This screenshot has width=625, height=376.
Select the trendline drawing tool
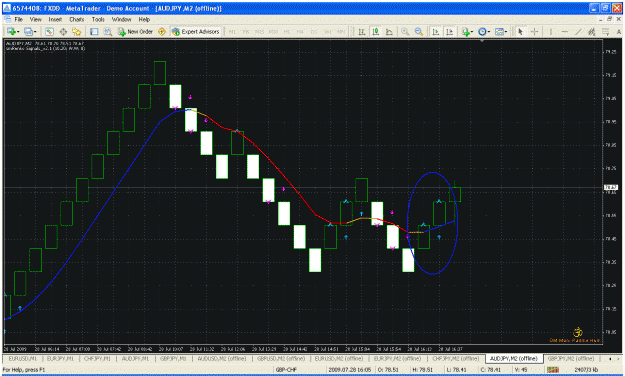point(578,31)
